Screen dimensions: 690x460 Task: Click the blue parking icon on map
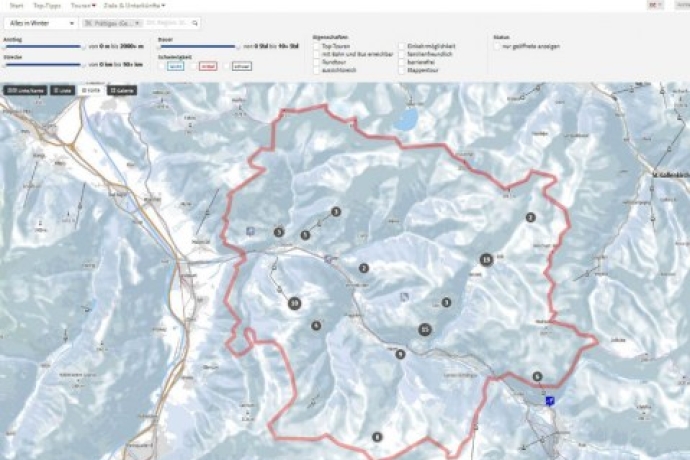tap(549, 399)
